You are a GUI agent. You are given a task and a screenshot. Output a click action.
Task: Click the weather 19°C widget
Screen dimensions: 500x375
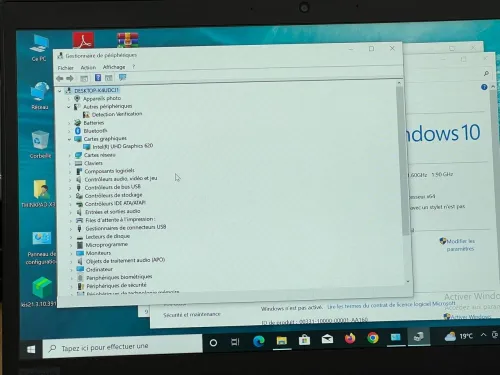459,336
